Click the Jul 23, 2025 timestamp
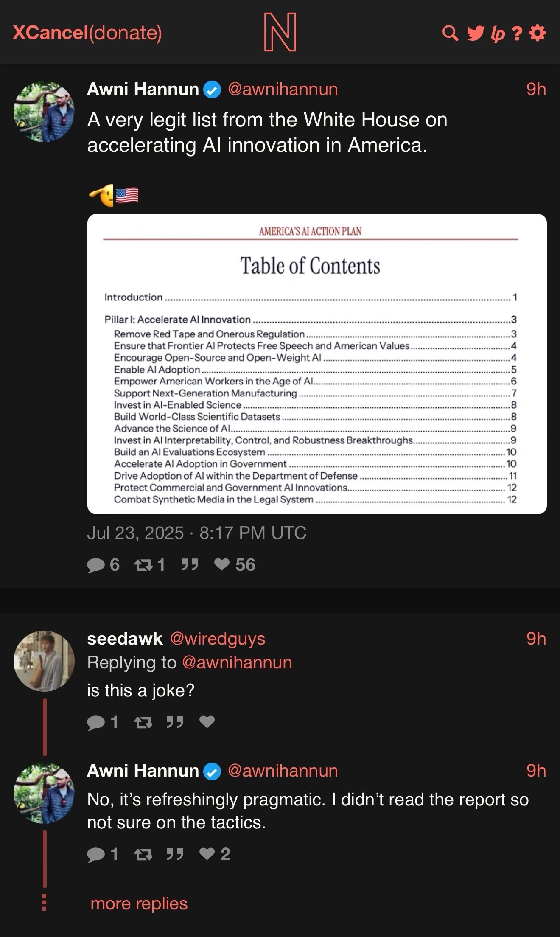The image size is (560, 937). (x=196, y=533)
